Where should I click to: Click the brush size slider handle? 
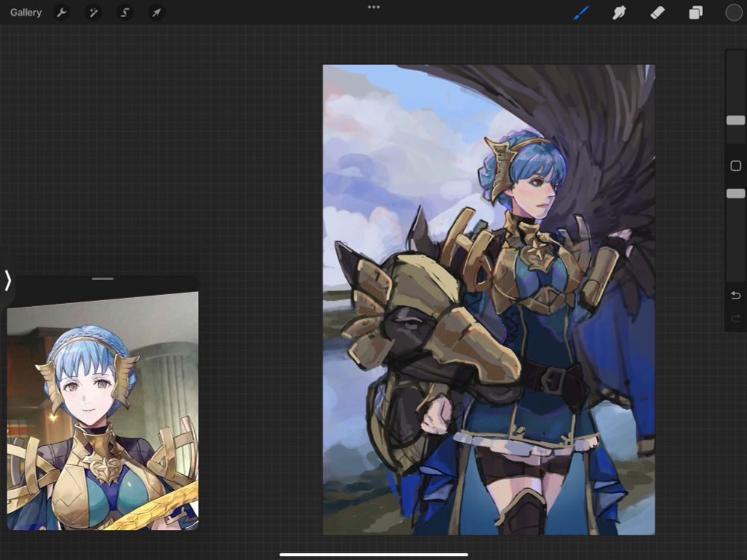point(736,120)
